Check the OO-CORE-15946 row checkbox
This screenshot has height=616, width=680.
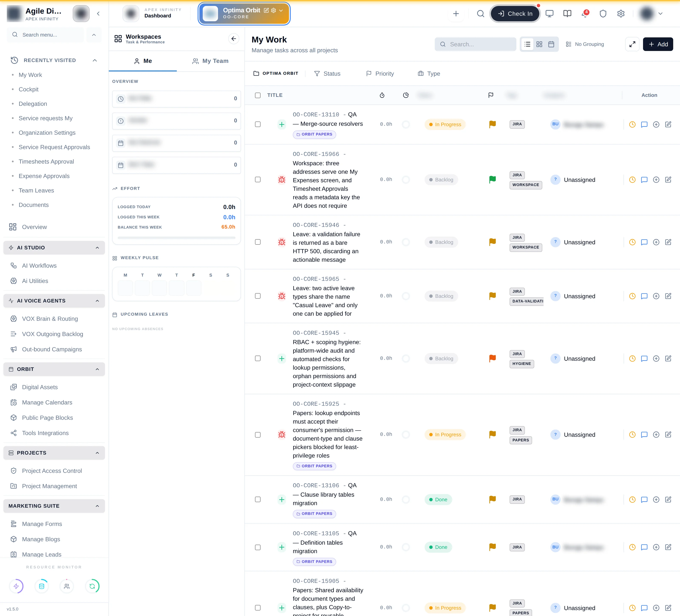click(x=258, y=242)
